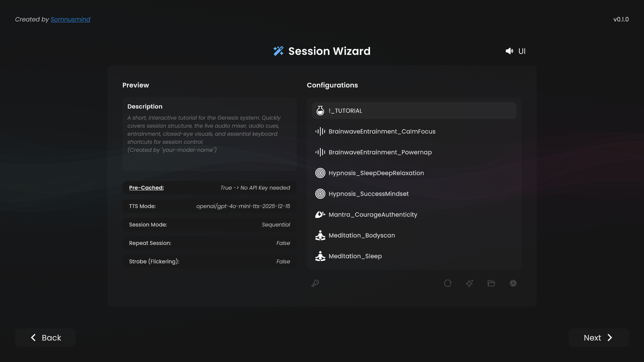Select the BrainwaveEntrainment_CalmFocus configuration

(x=414, y=131)
